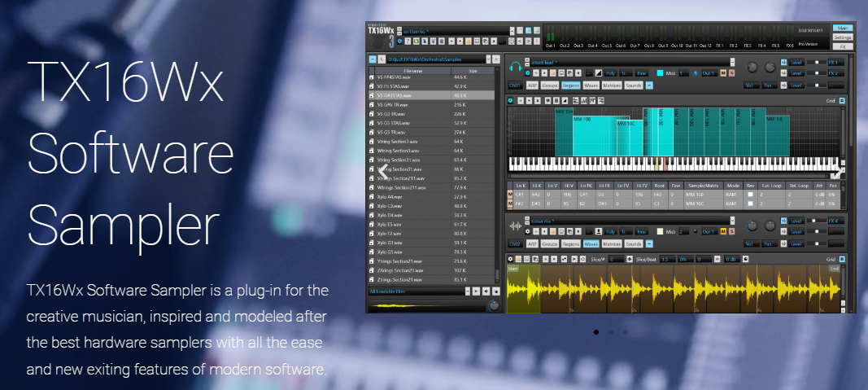Click the star favorite icon beside the folder path
This screenshot has height=390, width=868.
pos(496,59)
